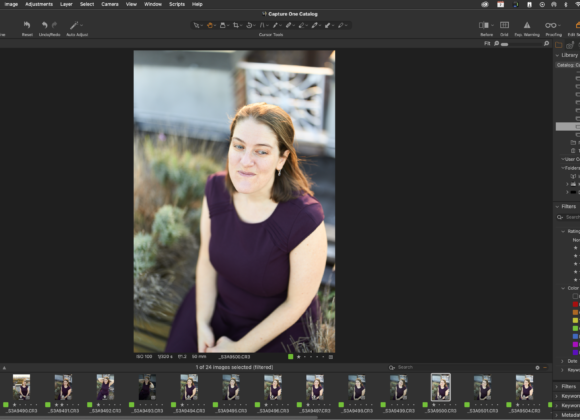Image resolution: width=580 pixels, height=420 pixels.
Task: Filter by green color tag swatch
Action: [575, 328]
